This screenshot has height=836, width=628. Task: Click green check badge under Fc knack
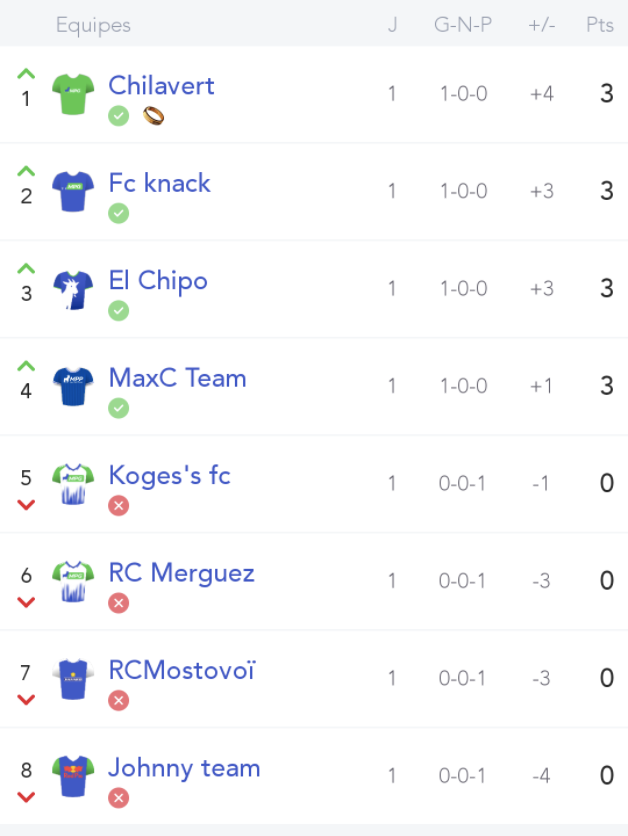(x=118, y=213)
